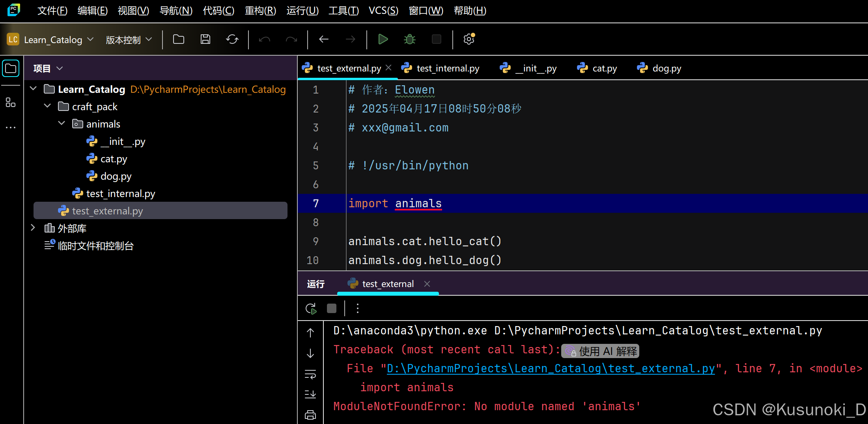
Task: Print console output with printer icon
Action: (x=311, y=415)
